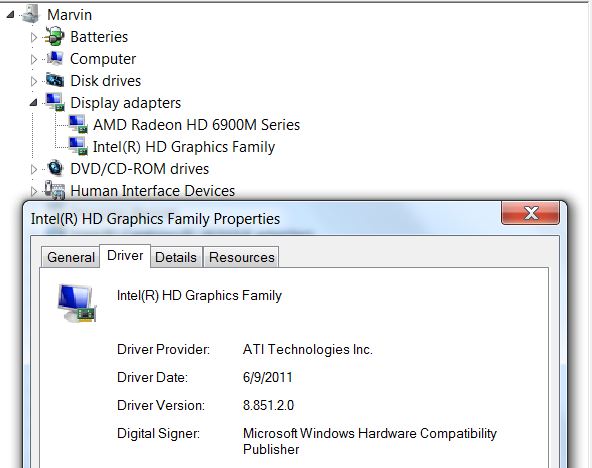Expand the DVD/CD-ROM drives node
Image resolution: width=592 pixels, height=468 pixels.
(x=34, y=169)
